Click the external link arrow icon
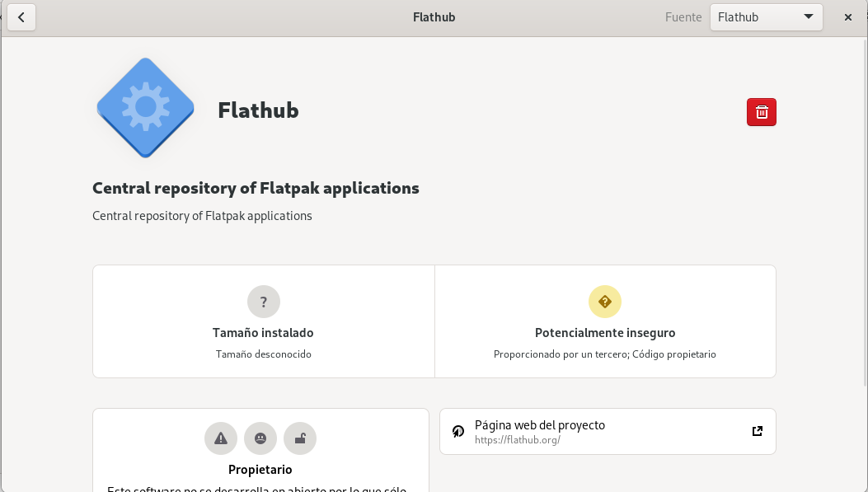Image resolution: width=868 pixels, height=492 pixels. (757, 431)
